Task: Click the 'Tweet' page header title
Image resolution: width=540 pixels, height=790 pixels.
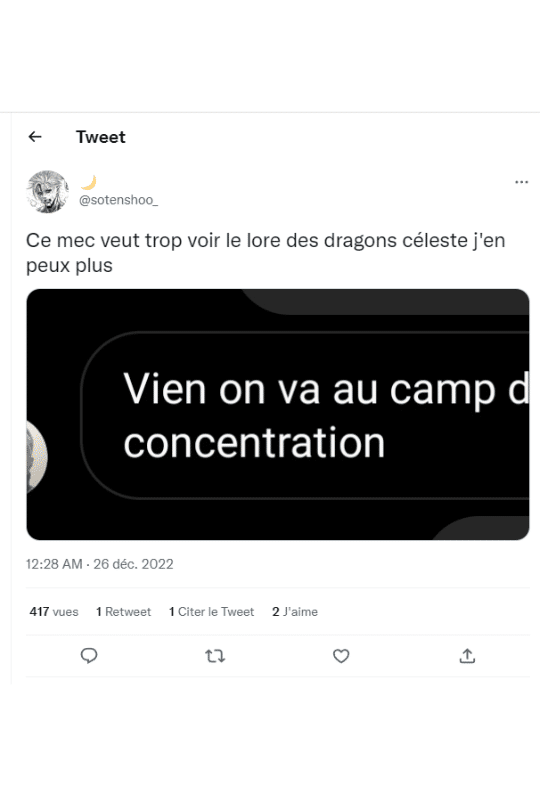Action: tap(100, 137)
